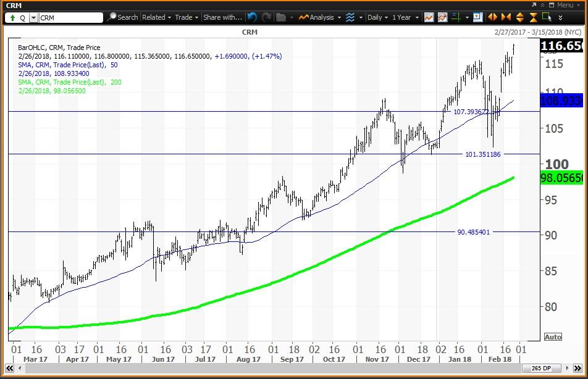
Task: Jump to chart end with double-right arrows
Action: (x=578, y=368)
